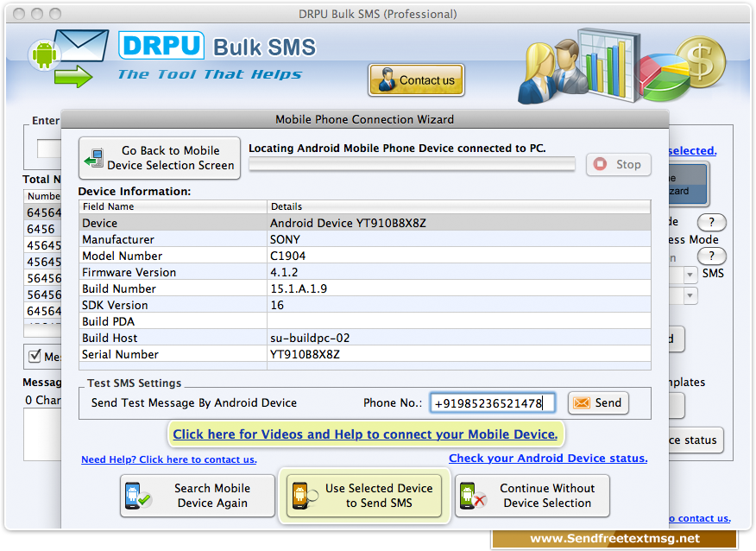Click the Field Name column header
Screen dimensions: 756x551
[x=173, y=206]
